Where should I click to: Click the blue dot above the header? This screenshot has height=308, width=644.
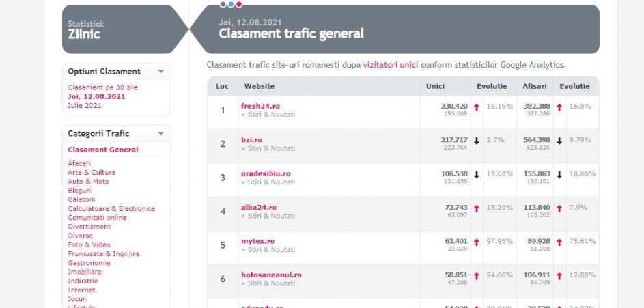tap(231, 5)
